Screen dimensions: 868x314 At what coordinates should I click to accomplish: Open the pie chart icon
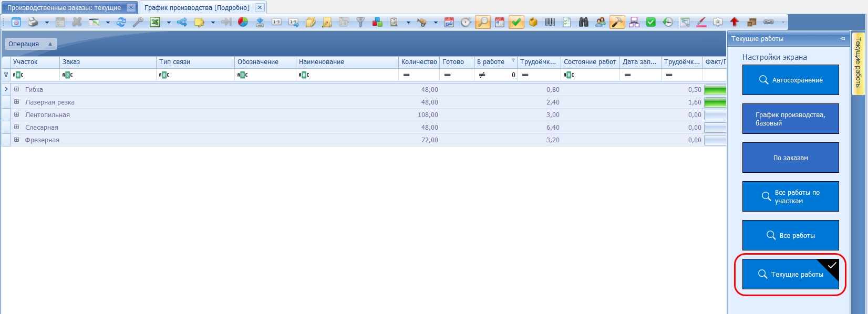(243, 22)
